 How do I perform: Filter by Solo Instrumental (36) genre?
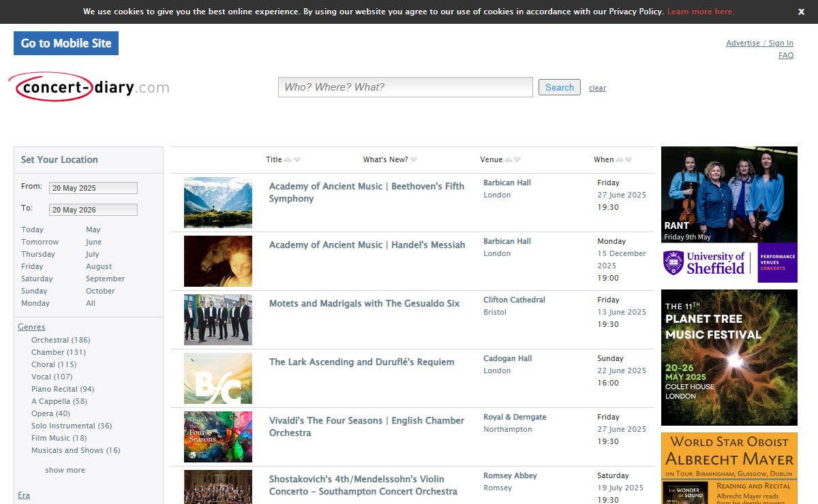point(72,426)
